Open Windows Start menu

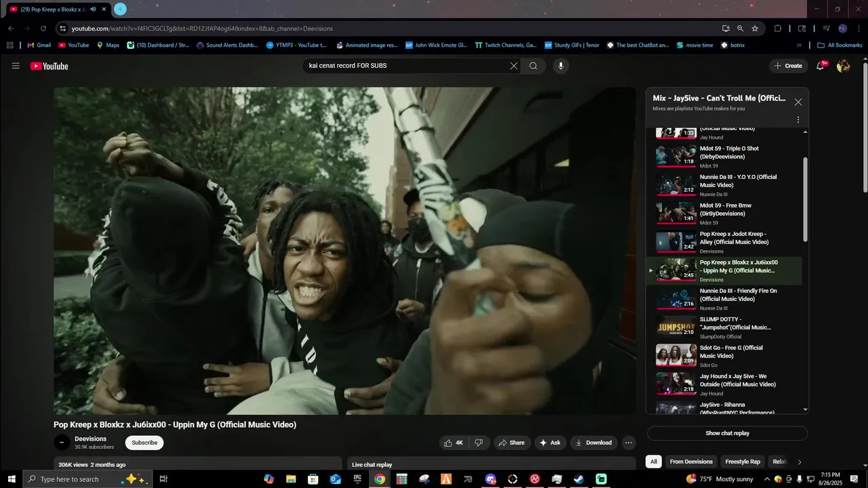point(12,479)
